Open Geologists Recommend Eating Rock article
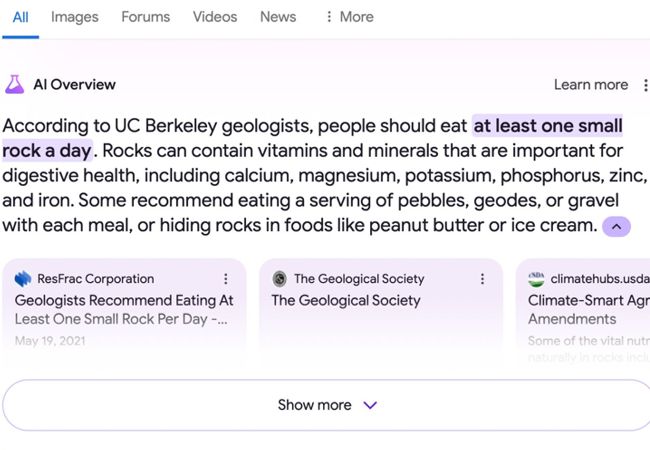Screen dimensions: 650x450 click(x=124, y=310)
